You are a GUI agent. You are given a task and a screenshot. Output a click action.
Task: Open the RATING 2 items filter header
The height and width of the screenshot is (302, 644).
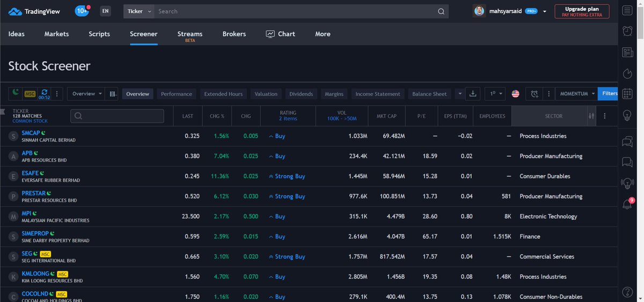[288, 116]
